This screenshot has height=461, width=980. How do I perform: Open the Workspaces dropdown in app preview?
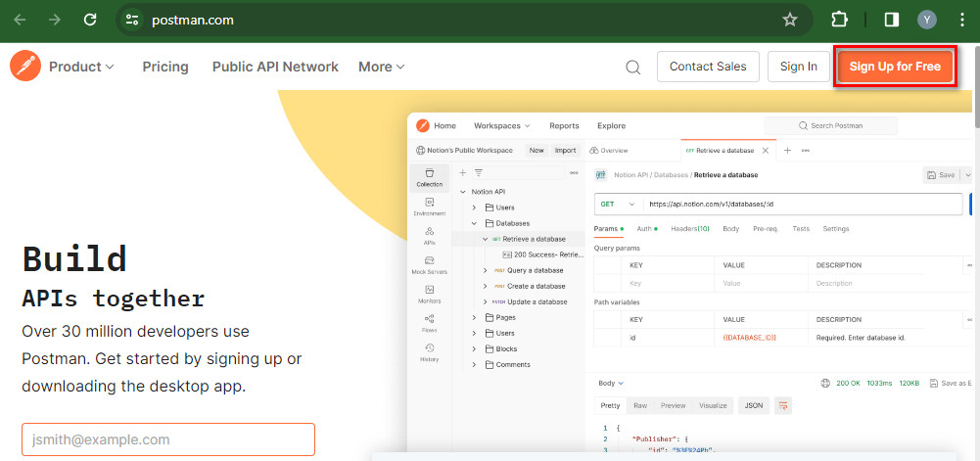pos(502,125)
